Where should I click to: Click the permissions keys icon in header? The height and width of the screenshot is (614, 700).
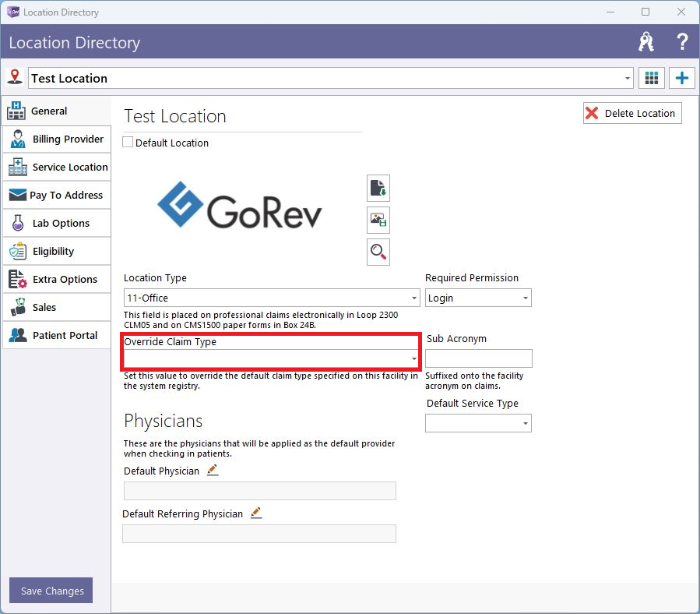coord(646,42)
